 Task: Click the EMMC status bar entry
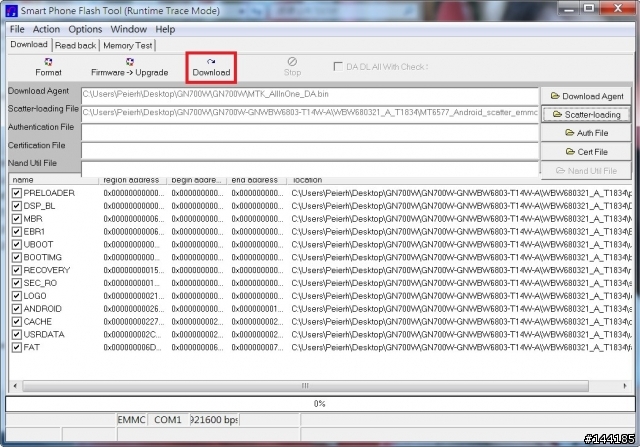coord(131,420)
